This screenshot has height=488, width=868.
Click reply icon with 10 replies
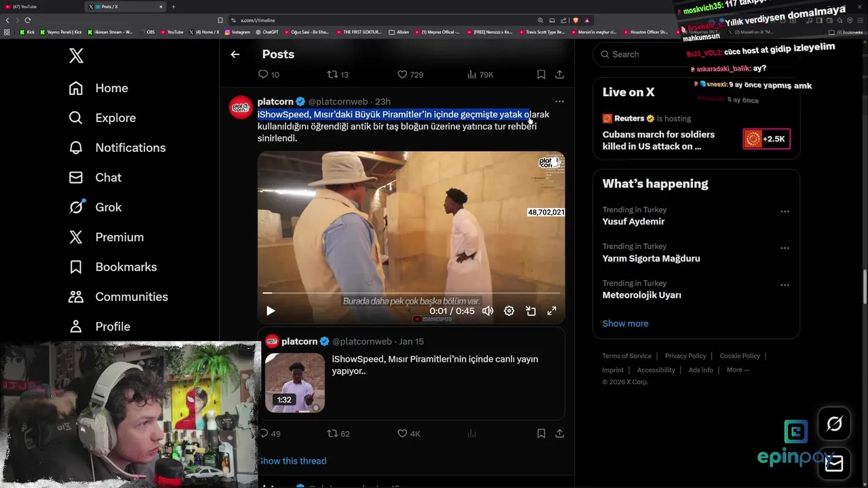coord(269,75)
